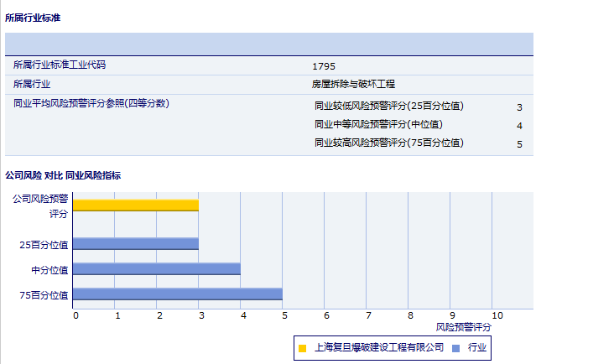Click the 上海复旦爆破建设工程有限公司 legend label
This screenshot has height=364, width=614.
(x=379, y=347)
